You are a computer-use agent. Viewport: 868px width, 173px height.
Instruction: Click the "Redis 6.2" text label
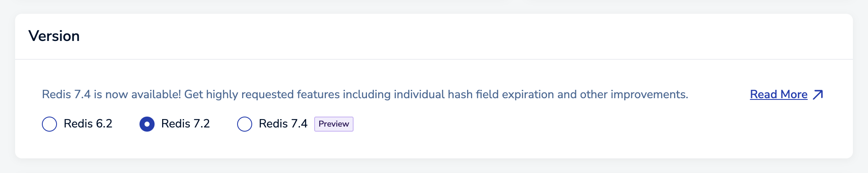pyautogui.click(x=88, y=124)
